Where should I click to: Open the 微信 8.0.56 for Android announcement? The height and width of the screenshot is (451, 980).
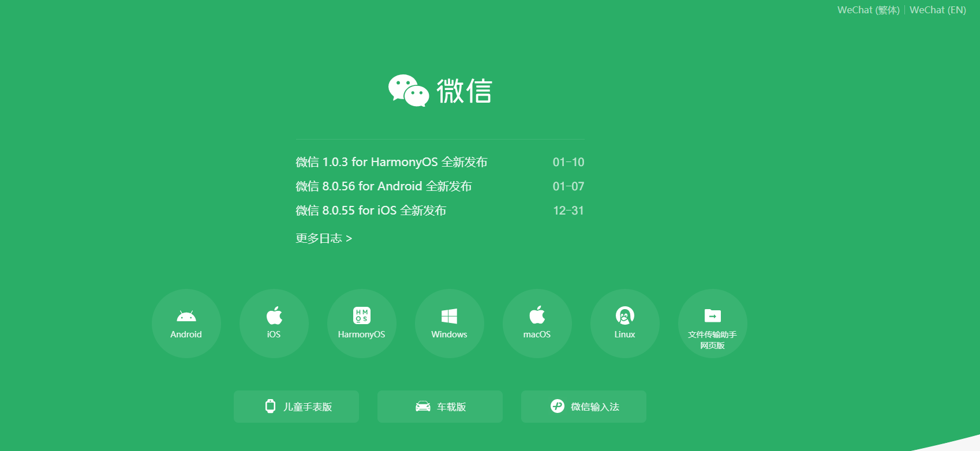pyautogui.click(x=384, y=186)
